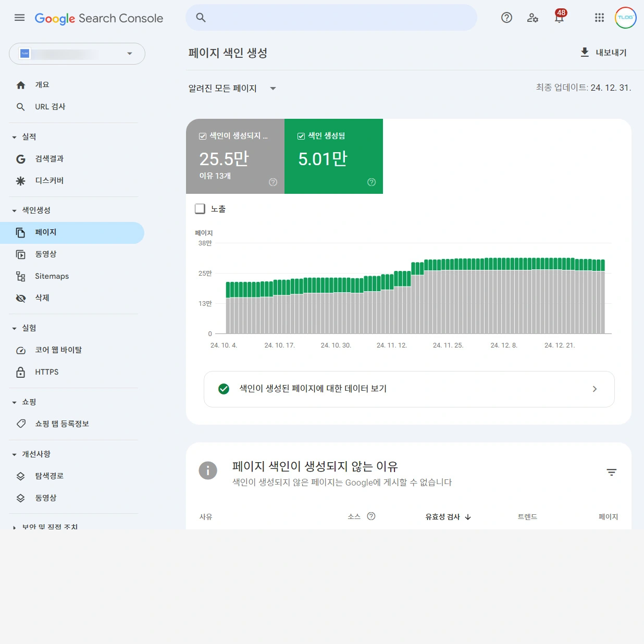
Task: Click the help icon beside 소스 column
Action: coord(371,516)
